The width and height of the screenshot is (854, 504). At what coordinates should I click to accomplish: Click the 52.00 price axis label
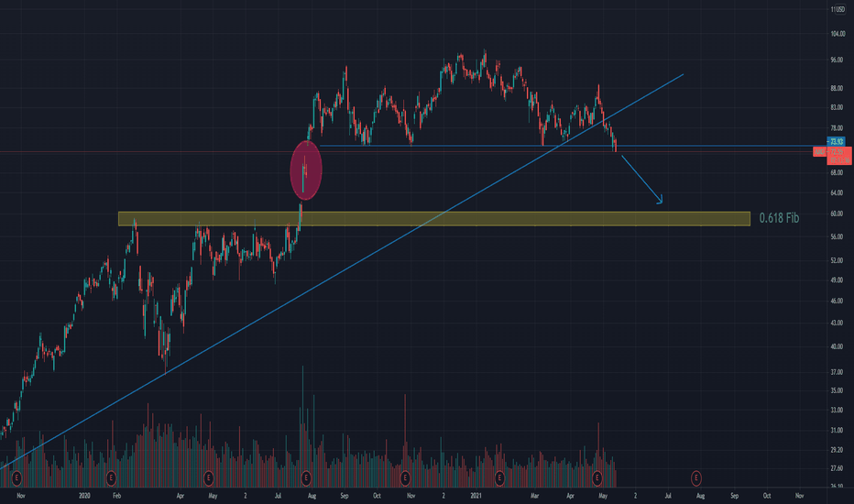(838, 260)
